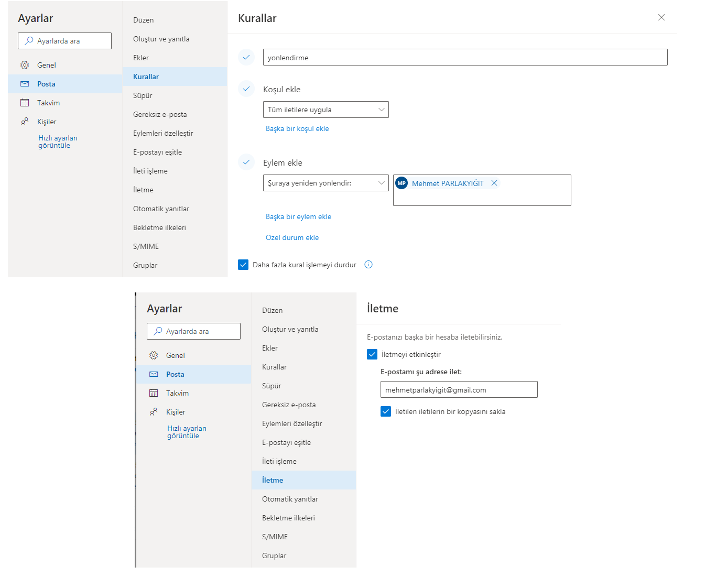
Task: Click the MP avatar of Mehmet PARLAKYİĞİT
Action: 402,183
